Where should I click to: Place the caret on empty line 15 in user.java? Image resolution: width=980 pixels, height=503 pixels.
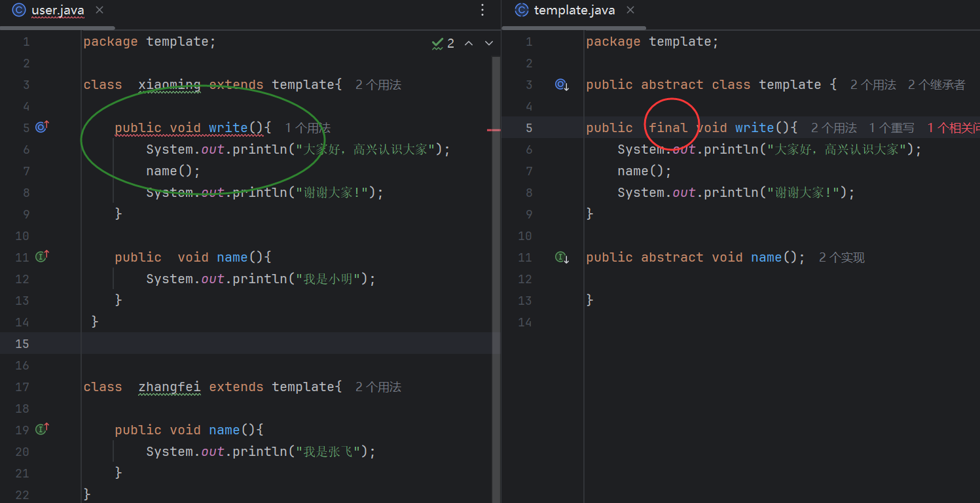(x=262, y=343)
